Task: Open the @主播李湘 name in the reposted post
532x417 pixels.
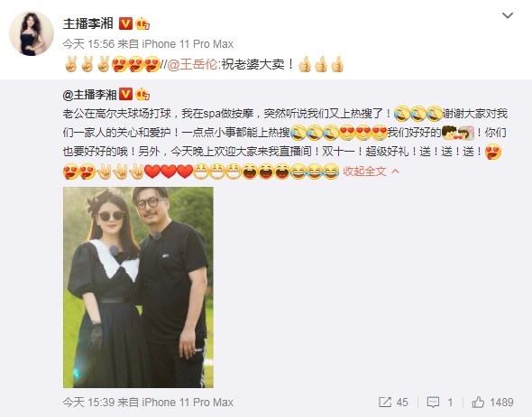Action: pos(89,95)
